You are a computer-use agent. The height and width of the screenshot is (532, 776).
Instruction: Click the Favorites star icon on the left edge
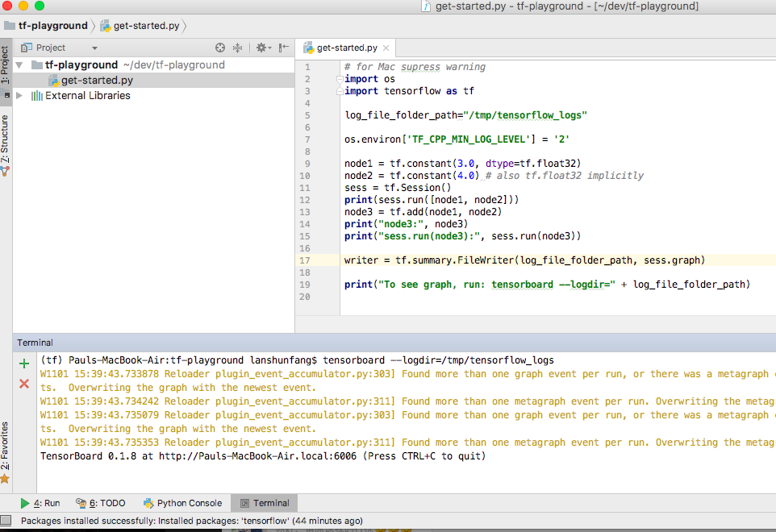(5, 479)
